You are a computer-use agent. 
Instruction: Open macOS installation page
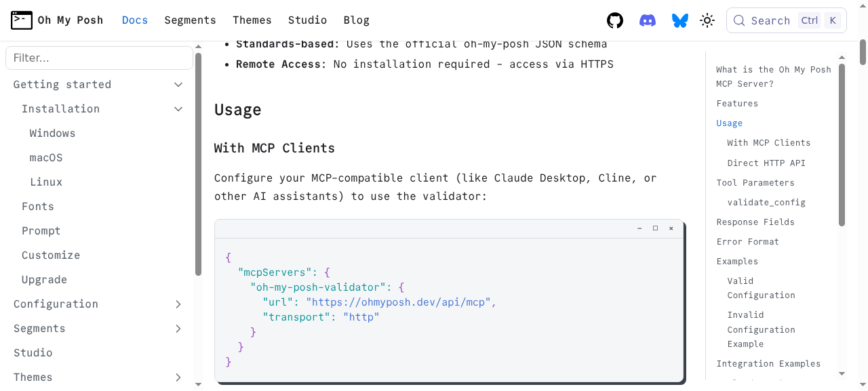coord(46,158)
